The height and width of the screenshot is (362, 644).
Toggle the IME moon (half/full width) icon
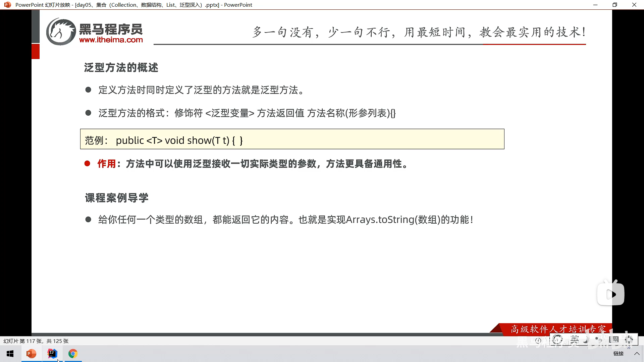pyautogui.click(x=586, y=340)
